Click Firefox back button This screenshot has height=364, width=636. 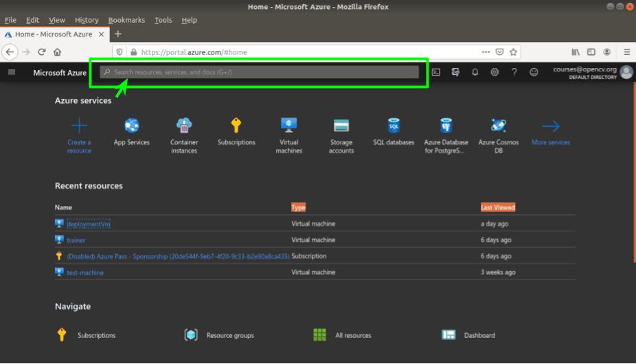[10, 52]
